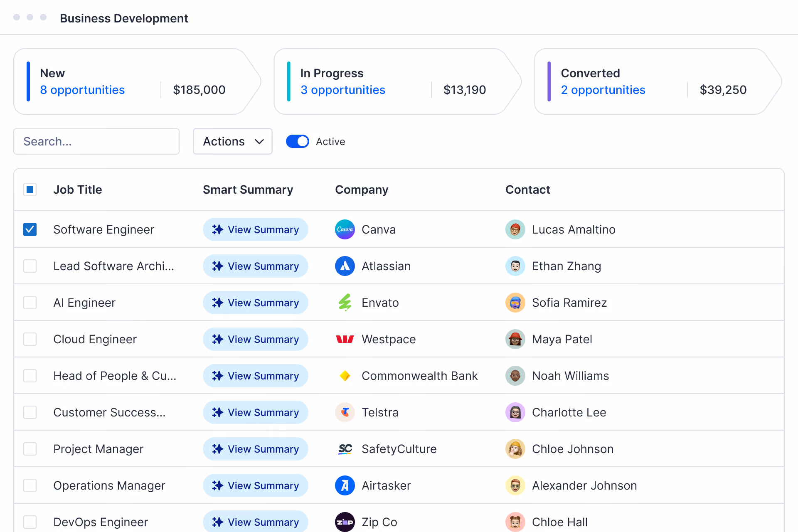Tick the Cloud Engineer row checkbox
The width and height of the screenshot is (798, 532).
coord(30,339)
